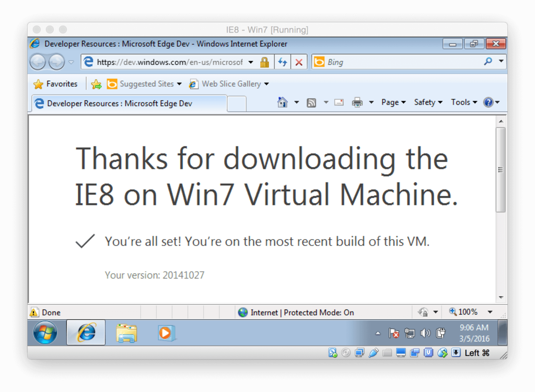
Task: Open the recent pages dropdown beside Forward
Action: (x=71, y=62)
